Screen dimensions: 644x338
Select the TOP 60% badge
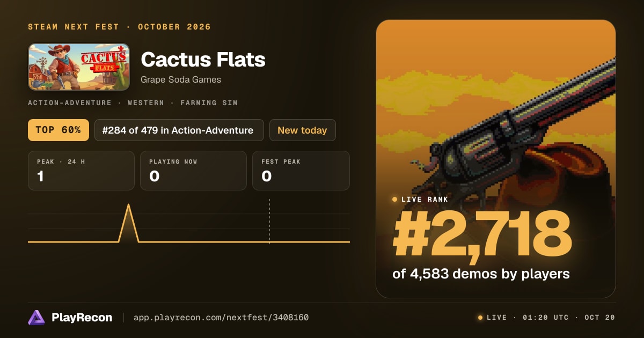tap(58, 130)
